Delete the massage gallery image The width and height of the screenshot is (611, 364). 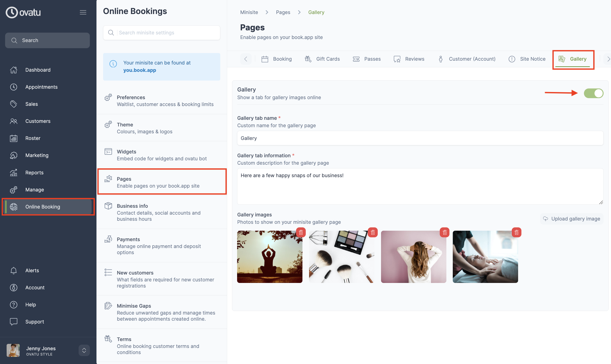[x=516, y=232]
